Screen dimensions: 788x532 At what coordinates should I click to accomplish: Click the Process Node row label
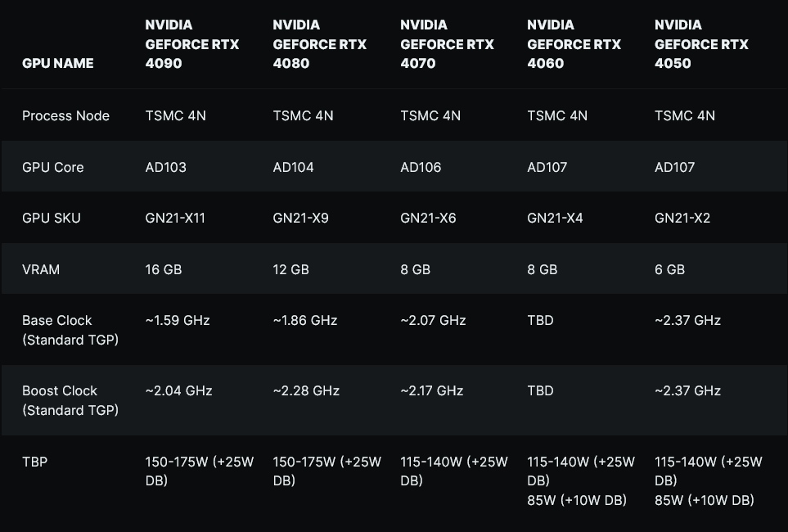click(65, 116)
